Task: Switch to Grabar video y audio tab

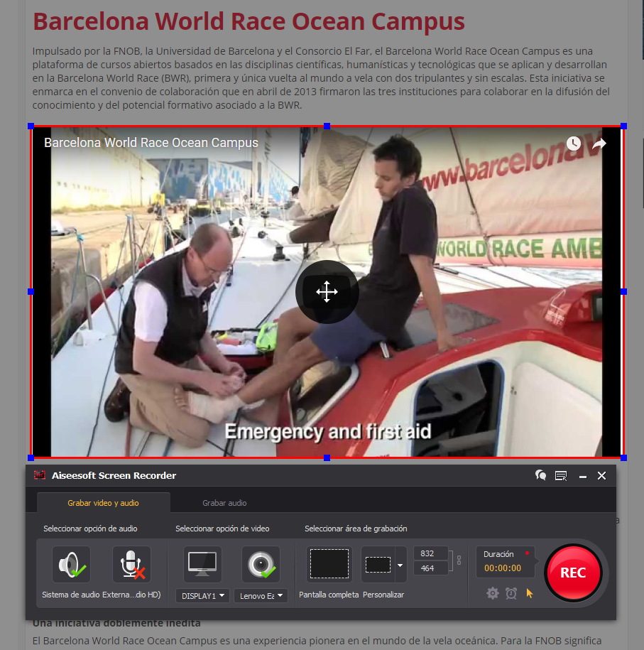Action: point(103,503)
